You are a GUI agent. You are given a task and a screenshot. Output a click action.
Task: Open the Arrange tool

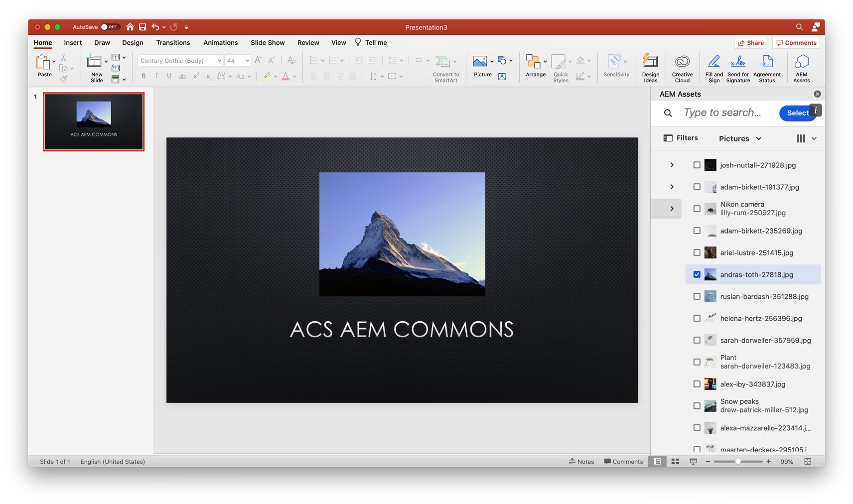(x=535, y=65)
